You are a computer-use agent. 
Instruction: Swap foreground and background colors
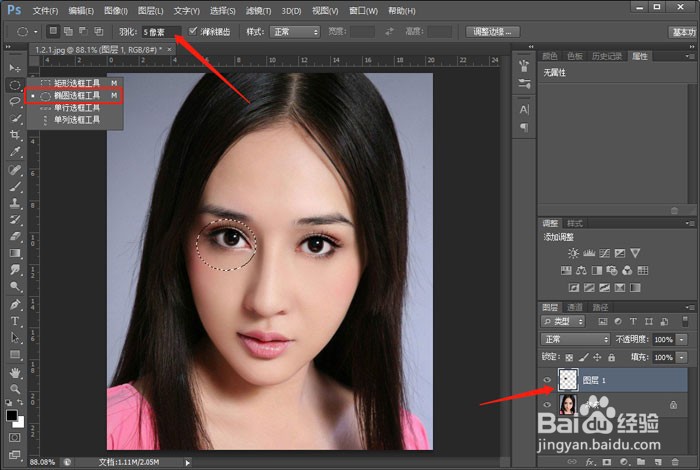coord(20,402)
